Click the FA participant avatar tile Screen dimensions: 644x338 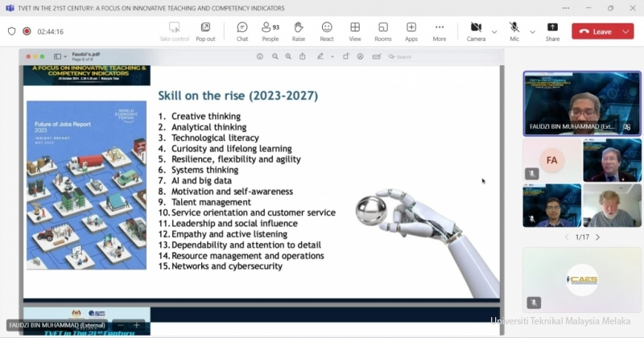[551, 160]
